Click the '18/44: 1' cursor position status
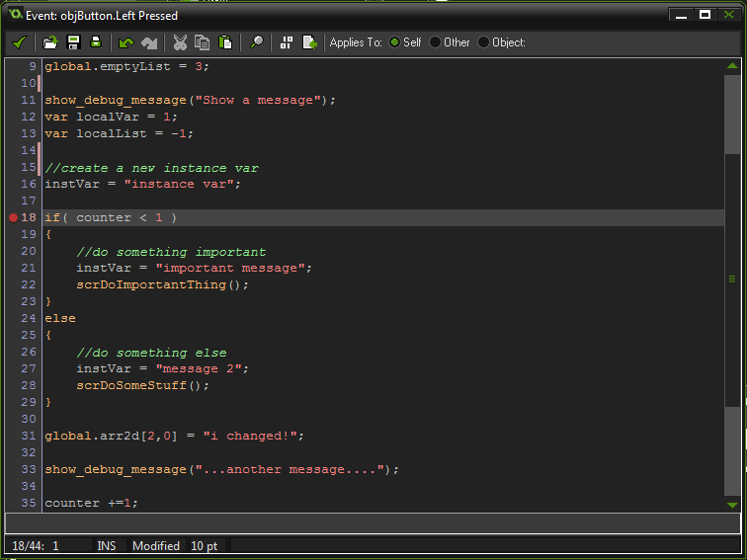This screenshot has width=747, height=560. coord(36,546)
